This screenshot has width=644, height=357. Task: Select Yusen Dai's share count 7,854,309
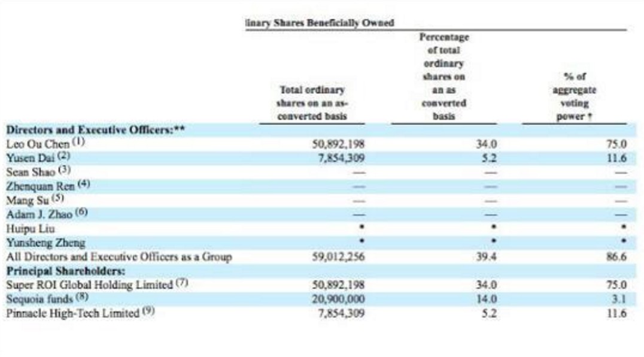point(339,158)
